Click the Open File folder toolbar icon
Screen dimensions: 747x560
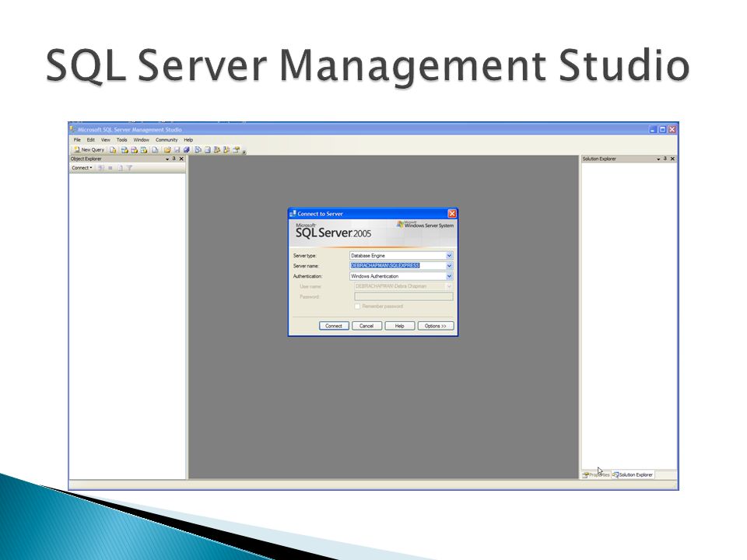[x=167, y=149]
